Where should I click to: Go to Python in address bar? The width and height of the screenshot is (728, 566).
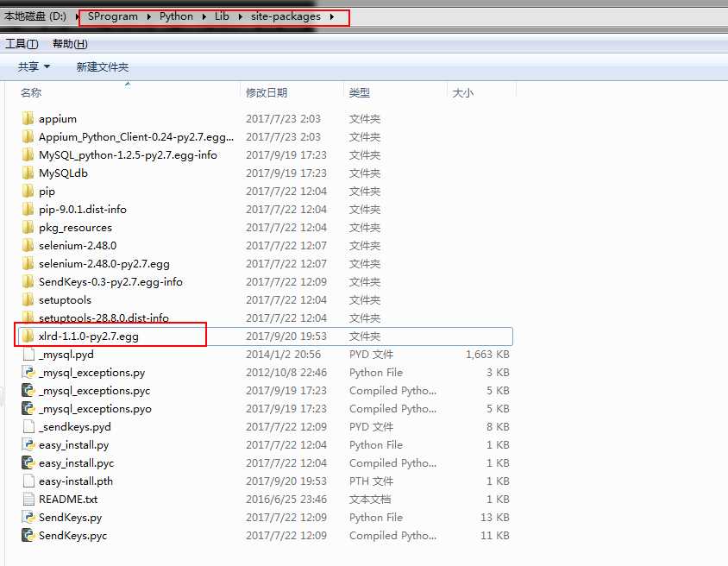pyautogui.click(x=176, y=16)
